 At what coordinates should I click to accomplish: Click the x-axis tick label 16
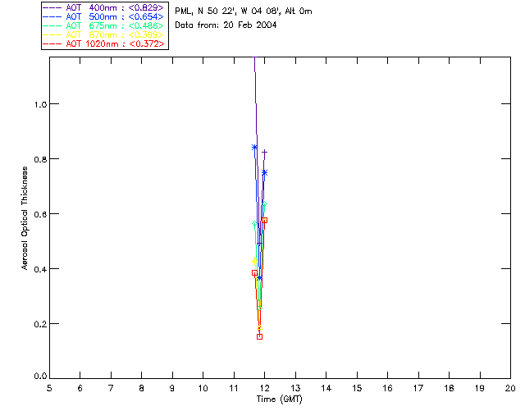tap(387, 388)
